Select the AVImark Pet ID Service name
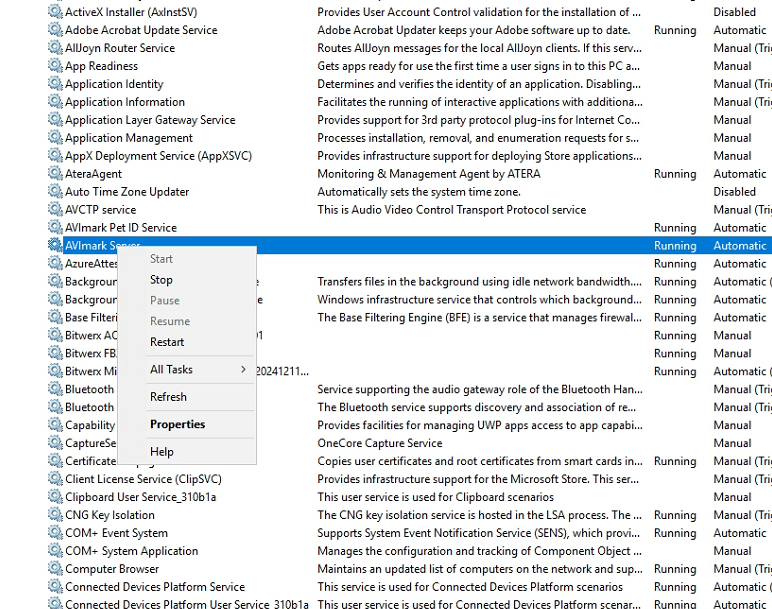772x609 pixels. click(x=121, y=227)
